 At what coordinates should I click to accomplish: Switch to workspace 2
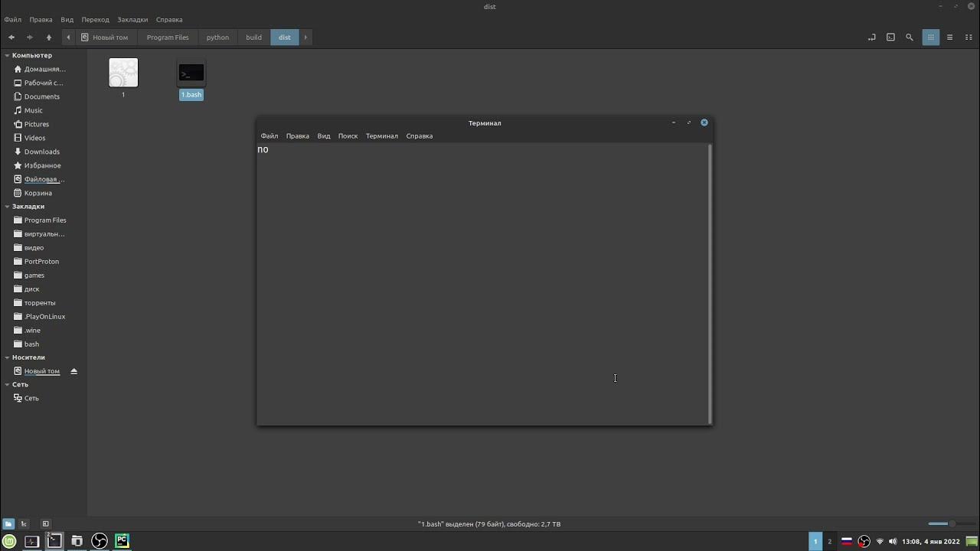click(829, 542)
